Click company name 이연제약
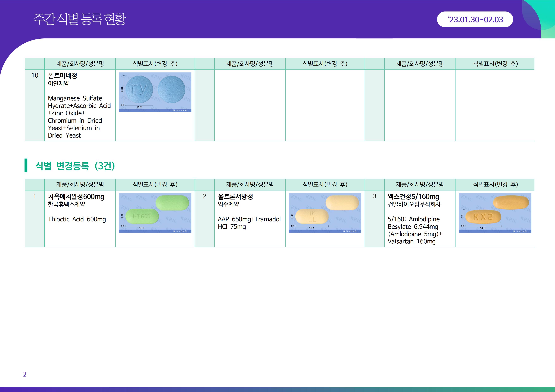The width and height of the screenshot is (555, 392). (59, 84)
